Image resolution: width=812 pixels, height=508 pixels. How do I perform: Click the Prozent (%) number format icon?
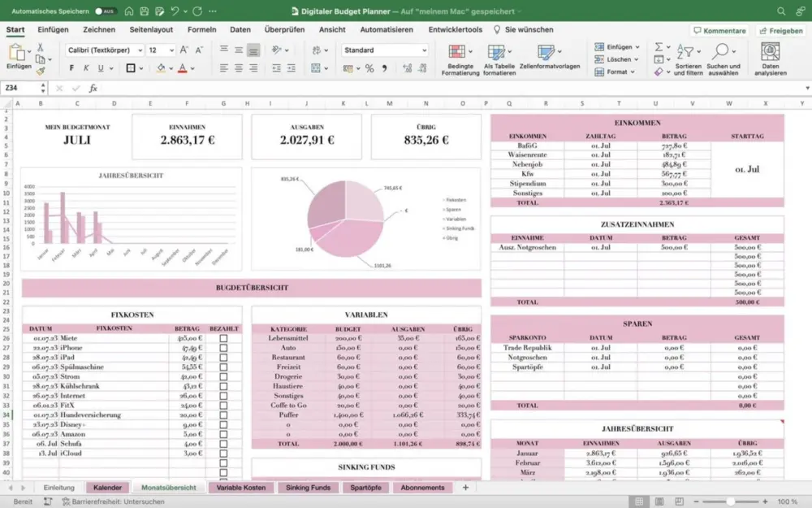point(369,68)
